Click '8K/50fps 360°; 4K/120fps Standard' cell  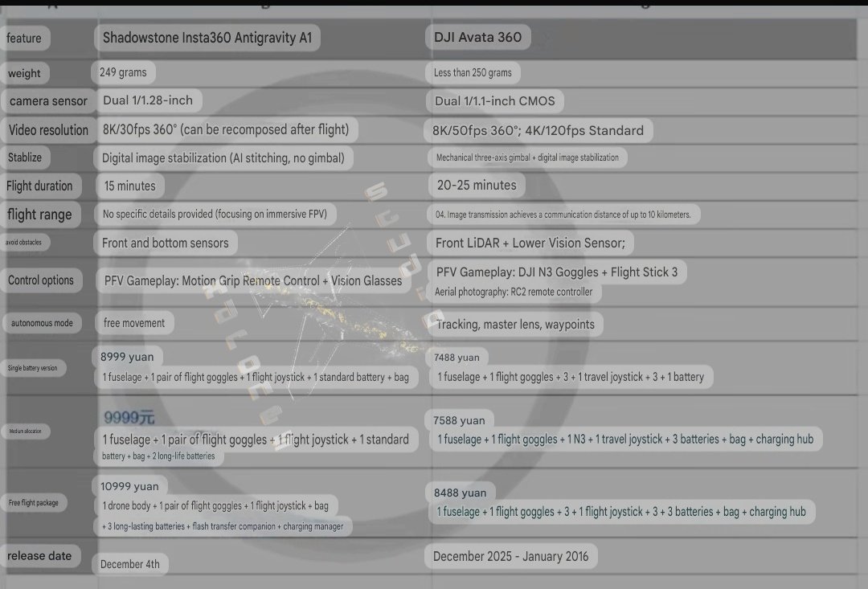[538, 131]
